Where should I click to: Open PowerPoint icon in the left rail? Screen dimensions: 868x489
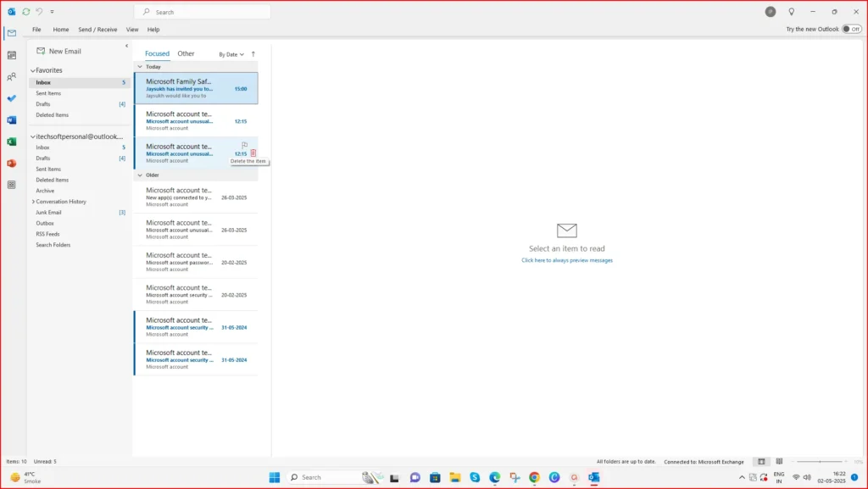click(x=11, y=163)
